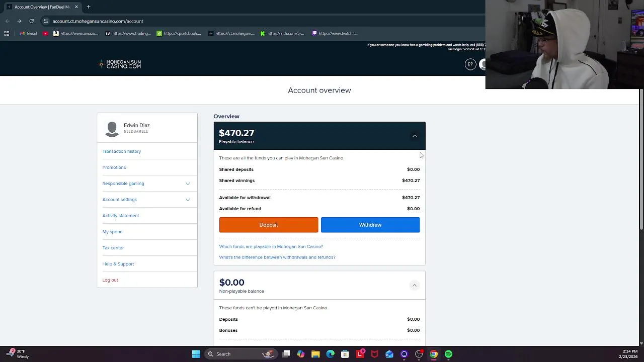
Task: Open File Explorer from the taskbar
Action: [x=315, y=354]
